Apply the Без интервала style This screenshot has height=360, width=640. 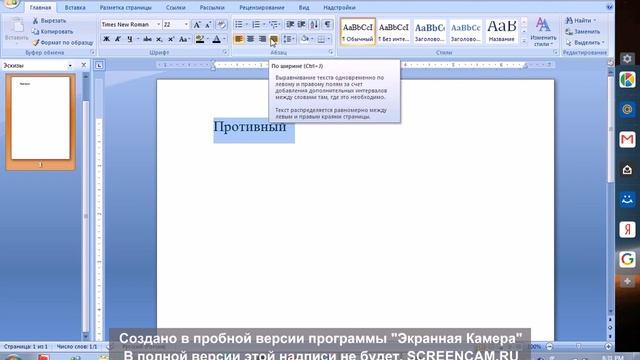(393, 31)
